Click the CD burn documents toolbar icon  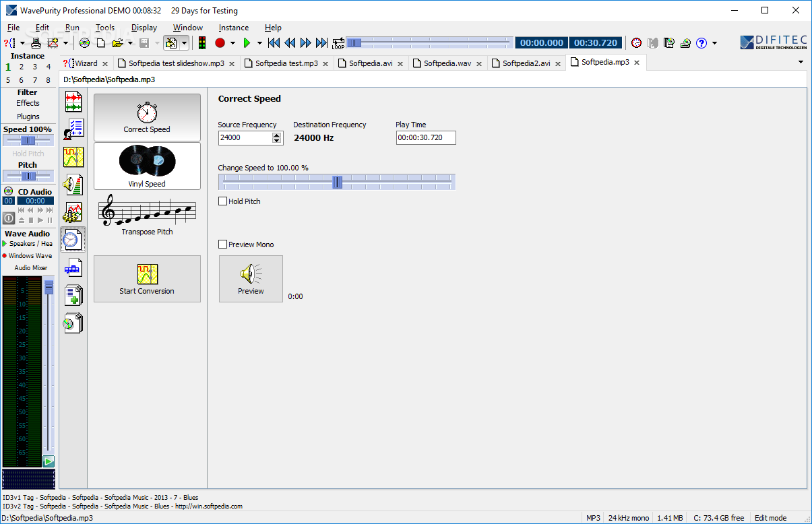(668, 43)
